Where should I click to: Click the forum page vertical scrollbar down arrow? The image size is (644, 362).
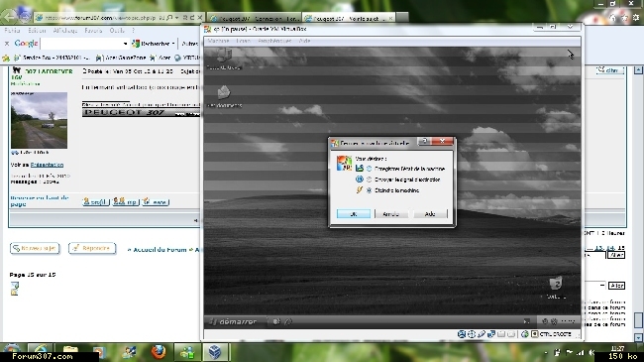(638, 337)
